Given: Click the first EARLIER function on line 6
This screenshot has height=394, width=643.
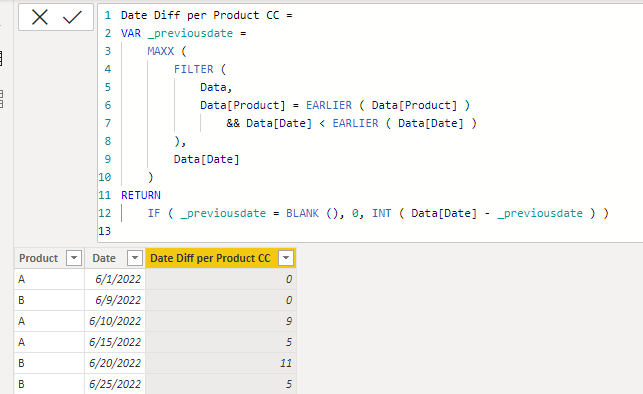Looking at the screenshot, I should coord(329,105).
